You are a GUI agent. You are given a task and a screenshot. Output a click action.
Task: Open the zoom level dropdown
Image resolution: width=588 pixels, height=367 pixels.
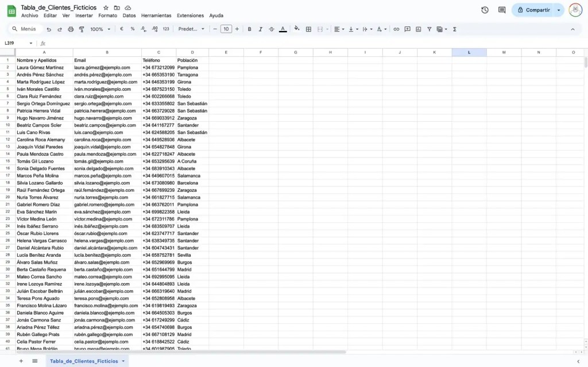(96, 28)
